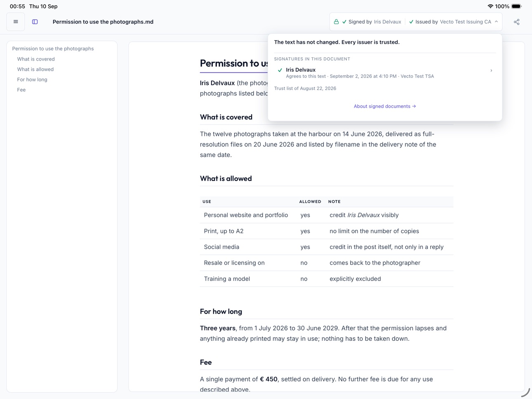Jump to 'Permission to use the photographs' outline item
532x399 pixels.
point(53,49)
